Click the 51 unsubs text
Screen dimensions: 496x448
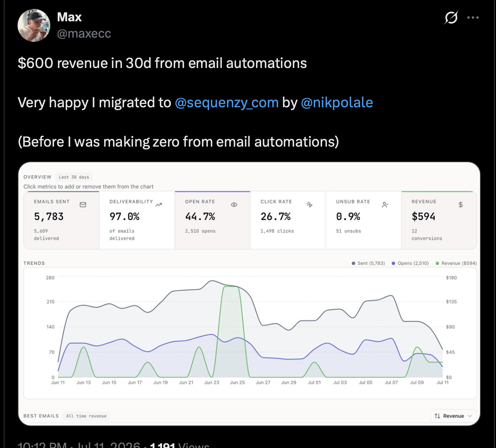point(349,231)
